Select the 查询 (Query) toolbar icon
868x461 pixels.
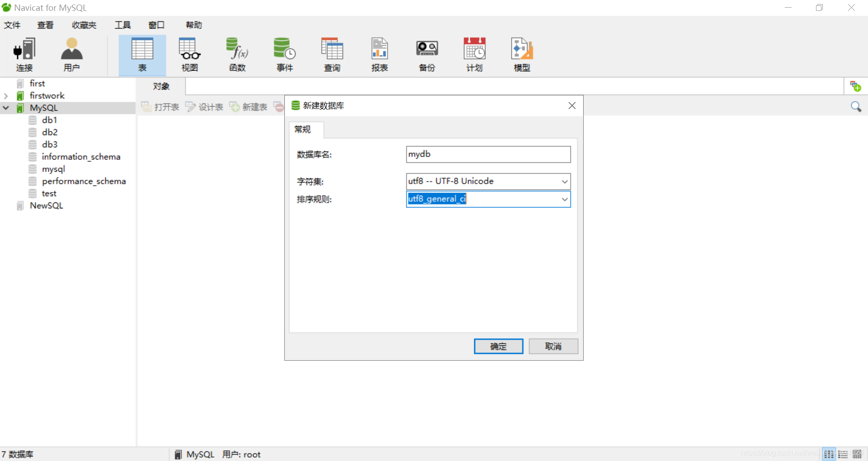(332, 55)
